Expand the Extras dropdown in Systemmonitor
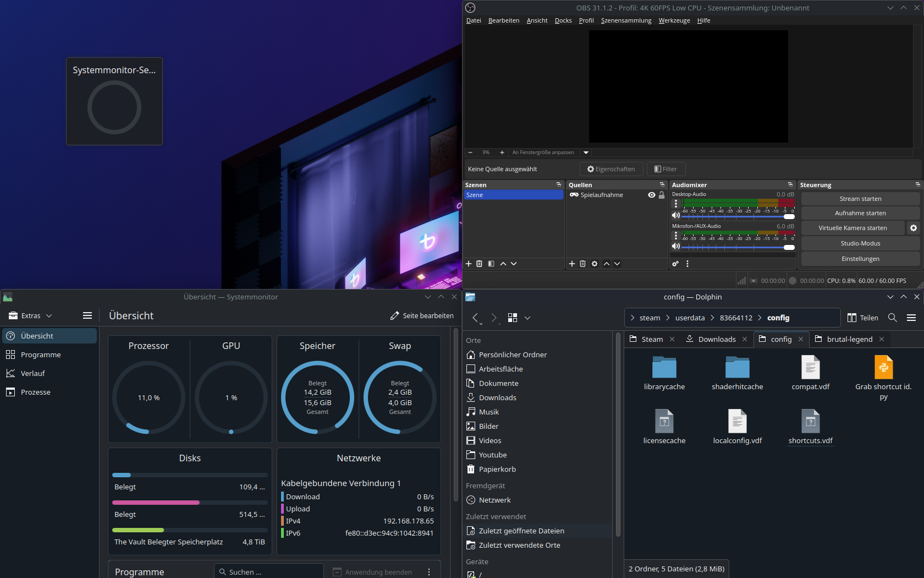Image resolution: width=924 pixels, height=578 pixels. click(x=31, y=315)
